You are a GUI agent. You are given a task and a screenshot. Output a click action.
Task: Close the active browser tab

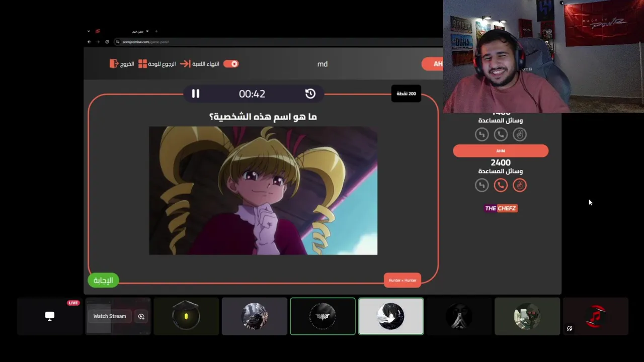(x=147, y=31)
